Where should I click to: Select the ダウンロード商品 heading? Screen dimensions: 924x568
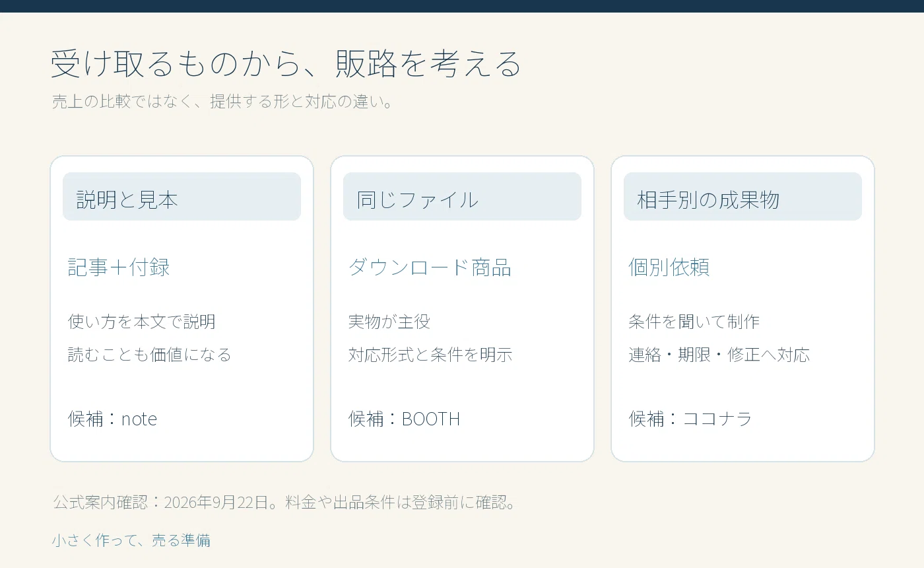[x=430, y=267]
